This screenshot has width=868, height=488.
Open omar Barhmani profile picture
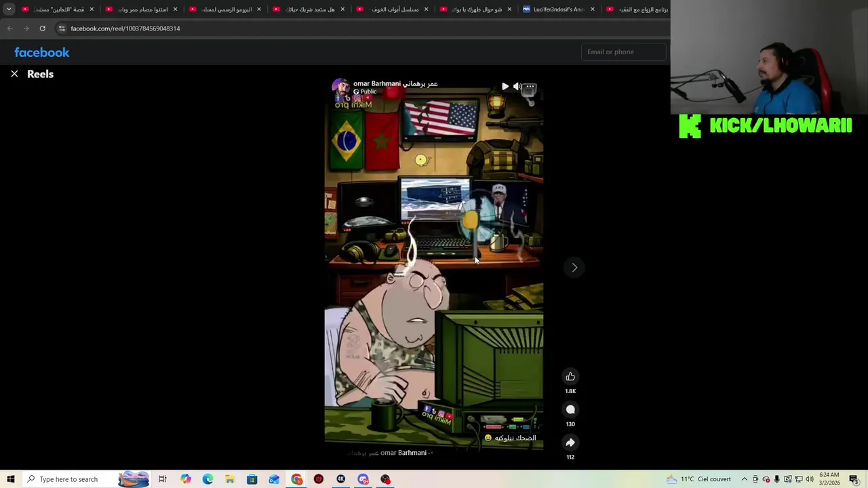coord(340,87)
